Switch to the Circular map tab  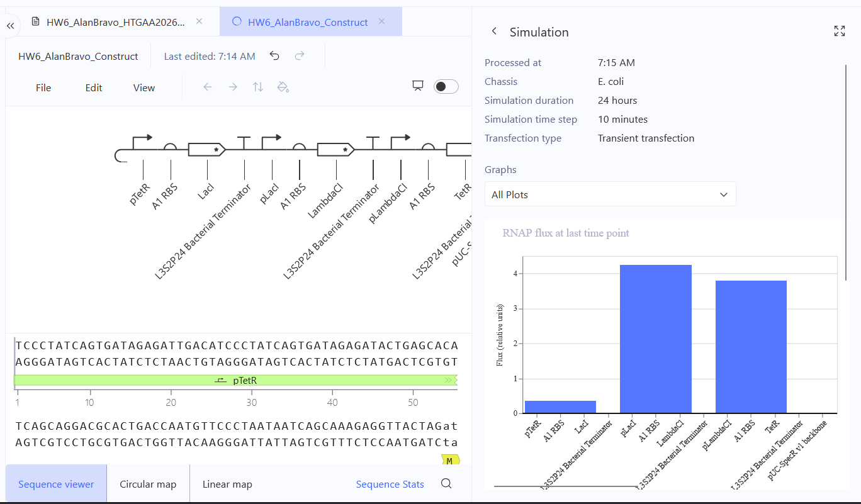click(148, 484)
